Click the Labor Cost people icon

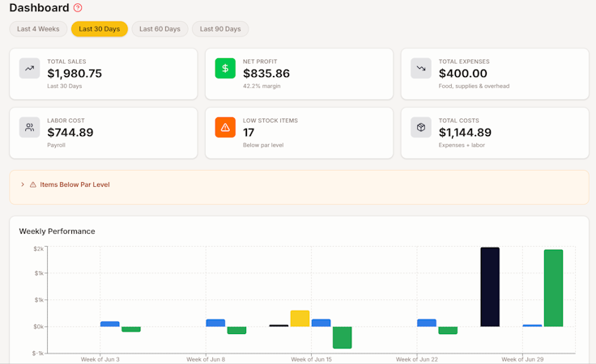point(30,127)
